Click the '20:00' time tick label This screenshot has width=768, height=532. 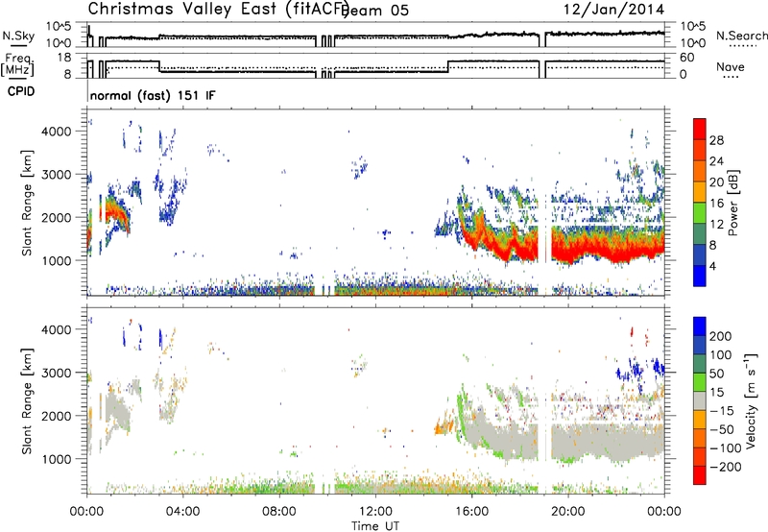click(x=567, y=512)
